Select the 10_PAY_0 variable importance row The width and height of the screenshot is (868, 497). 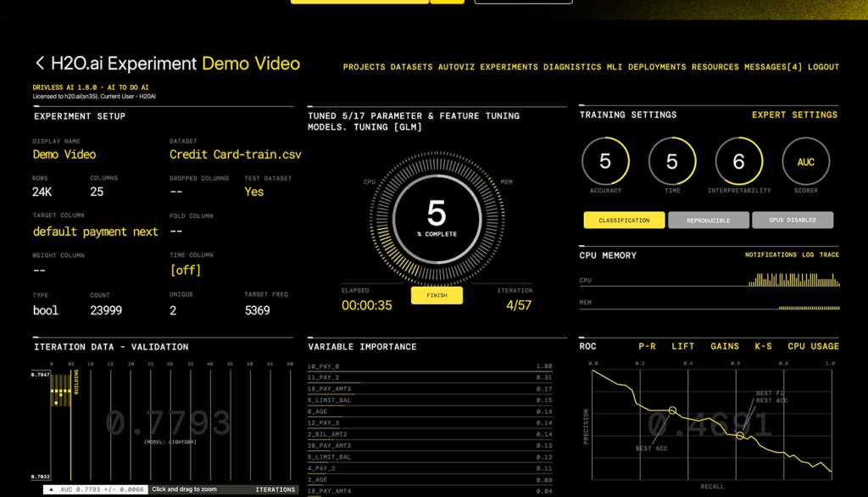[x=430, y=366]
